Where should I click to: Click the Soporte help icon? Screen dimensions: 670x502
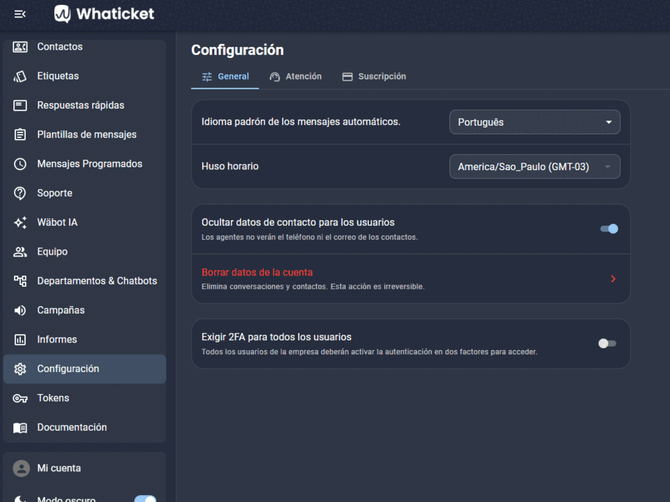tap(20, 193)
